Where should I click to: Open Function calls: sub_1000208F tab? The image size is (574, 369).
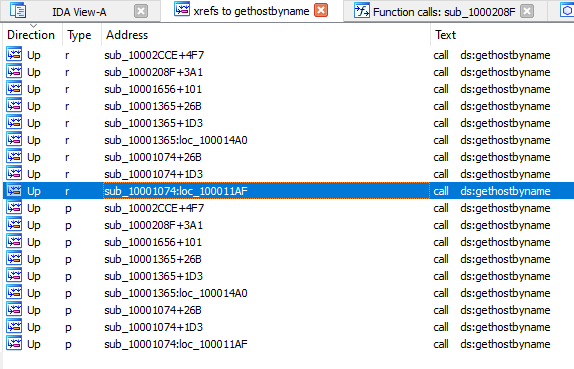tap(444, 12)
